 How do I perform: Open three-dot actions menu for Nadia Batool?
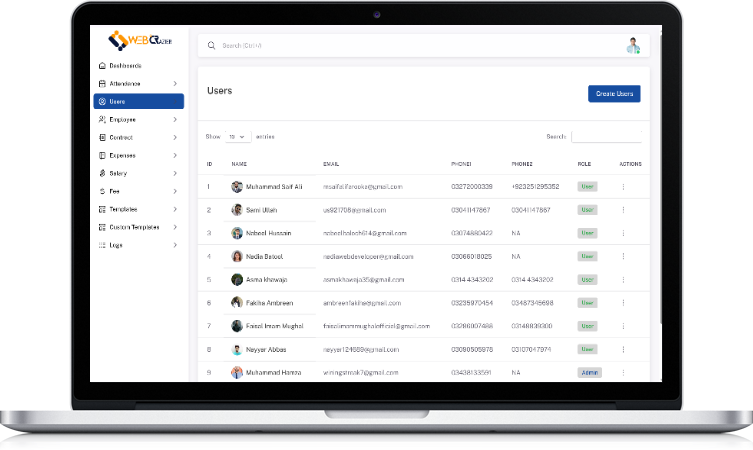click(623, 256)
